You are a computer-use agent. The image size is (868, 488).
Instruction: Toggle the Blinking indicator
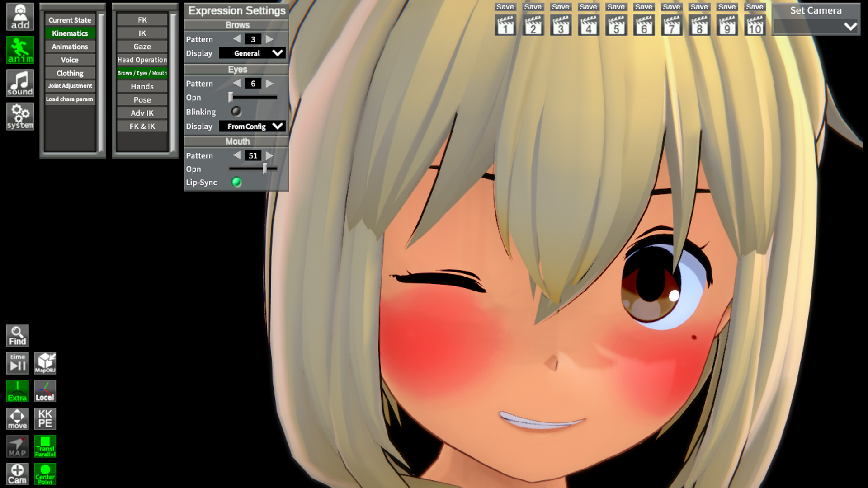tap(236, 111)
